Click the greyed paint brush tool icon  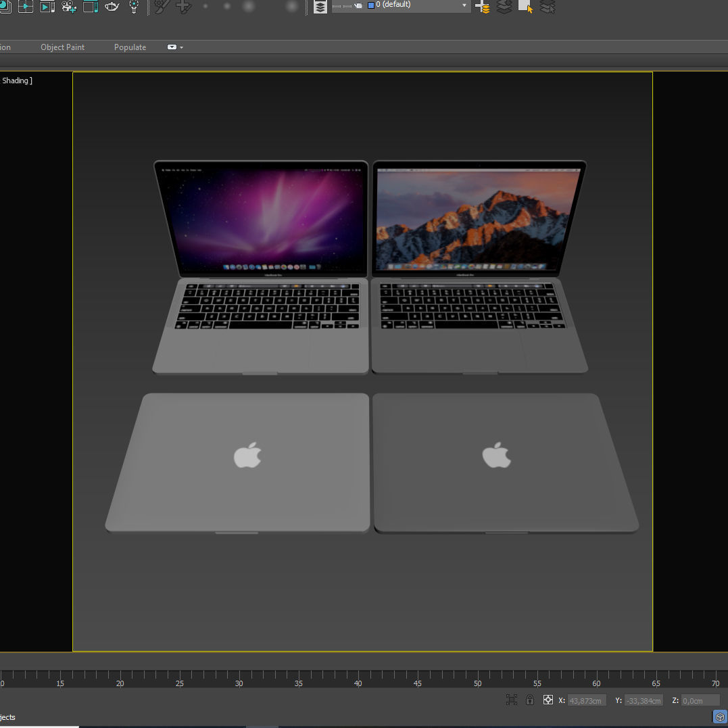tap(161, 7)
